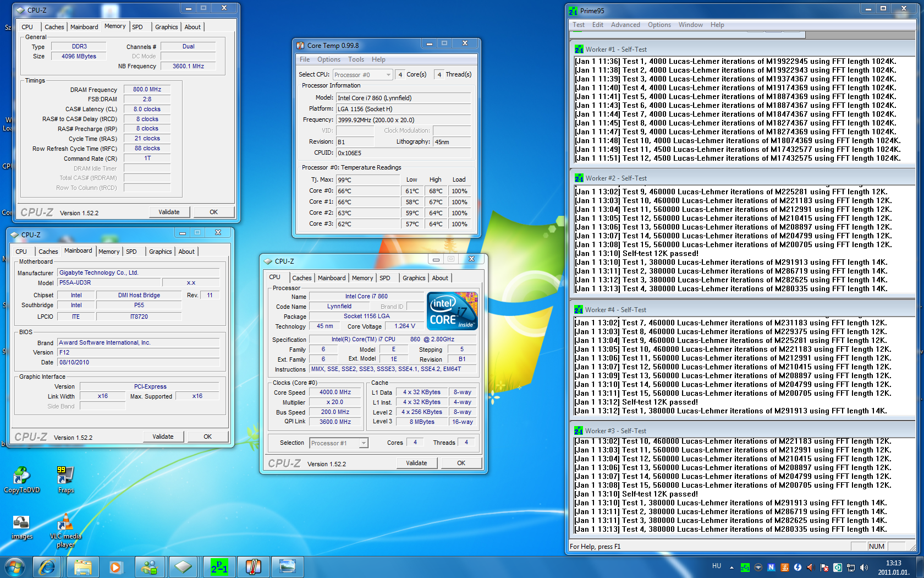The width and height of the screenshot is (924, 578).
Task: Open the Test menu in Prime95
Action: click(x=579, y=25)
